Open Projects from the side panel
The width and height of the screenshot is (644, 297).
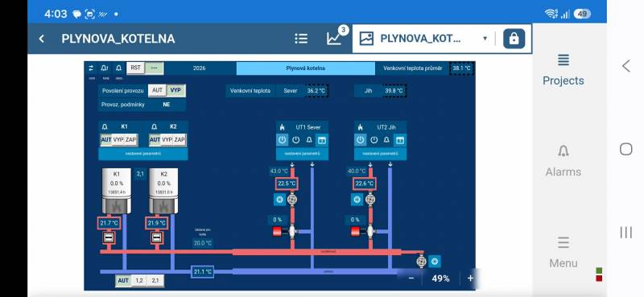563,70
